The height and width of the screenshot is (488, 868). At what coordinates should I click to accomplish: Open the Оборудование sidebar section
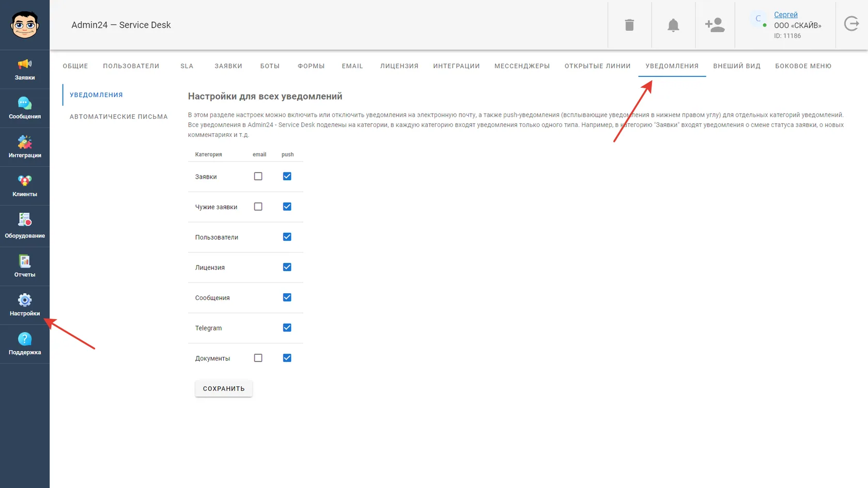[x=25, y=226]
